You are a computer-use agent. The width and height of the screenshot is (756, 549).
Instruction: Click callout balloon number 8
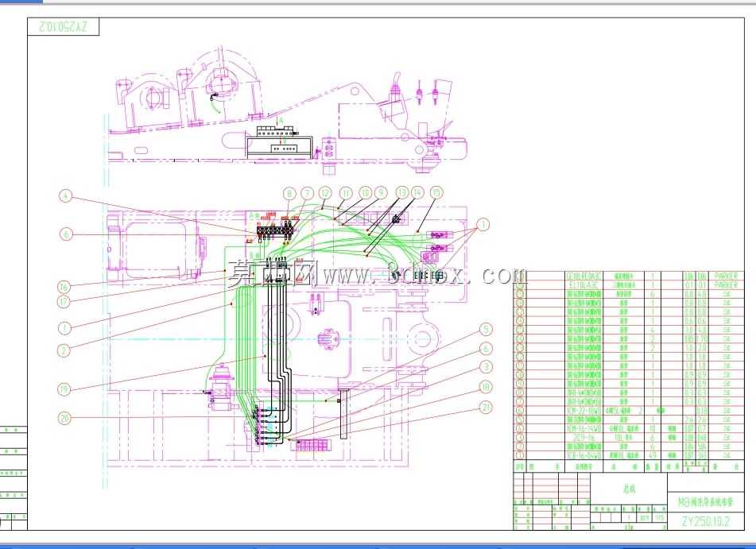289,194
